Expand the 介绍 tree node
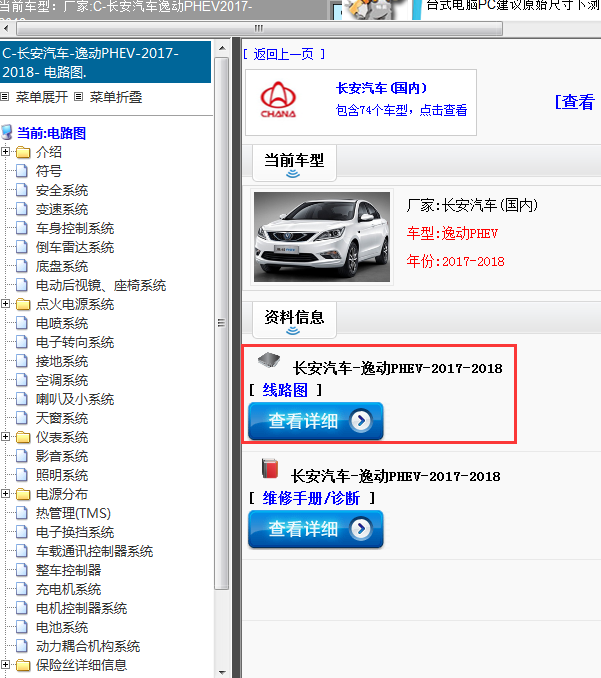Image resolution: width=601 pixels, height=678 pixels. pyautogui.click(x=5, y=152)
